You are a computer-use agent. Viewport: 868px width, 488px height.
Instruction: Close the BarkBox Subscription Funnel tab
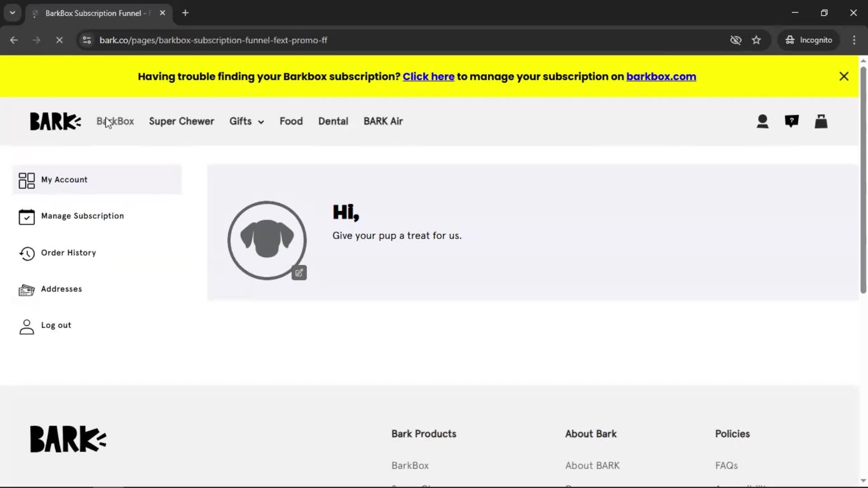[162, 13]
